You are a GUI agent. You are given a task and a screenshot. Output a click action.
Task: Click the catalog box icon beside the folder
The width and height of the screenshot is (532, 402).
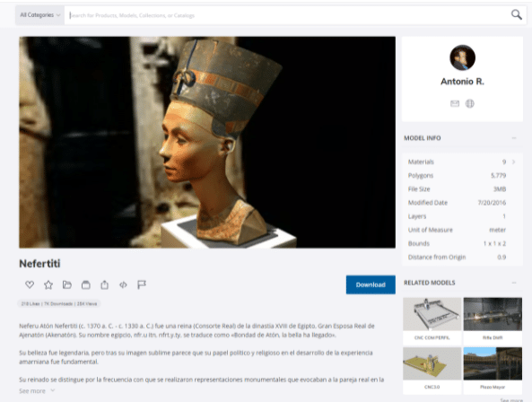[86, 284]
